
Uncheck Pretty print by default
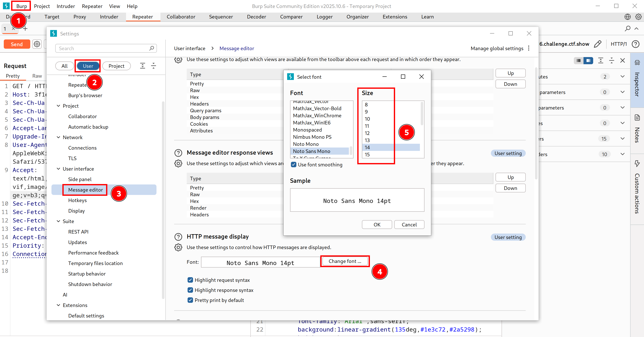point(190,300)
